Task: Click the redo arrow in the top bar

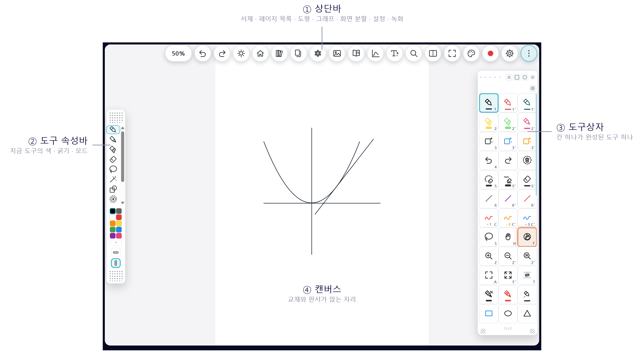Action: point(222,53)
